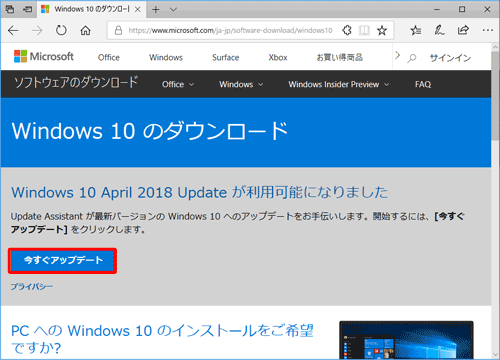
Task: Set these tabs aside icon
Action: (x=28, y=9)
